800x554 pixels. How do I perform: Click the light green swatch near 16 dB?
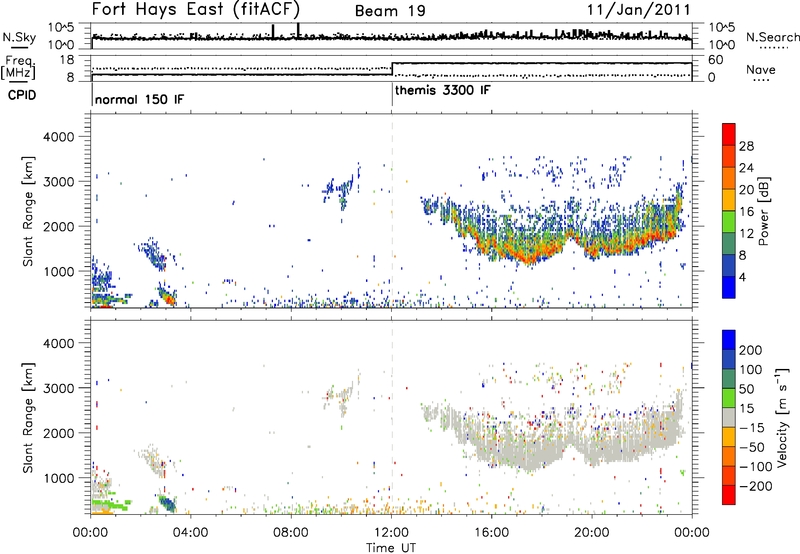point(729,222)
